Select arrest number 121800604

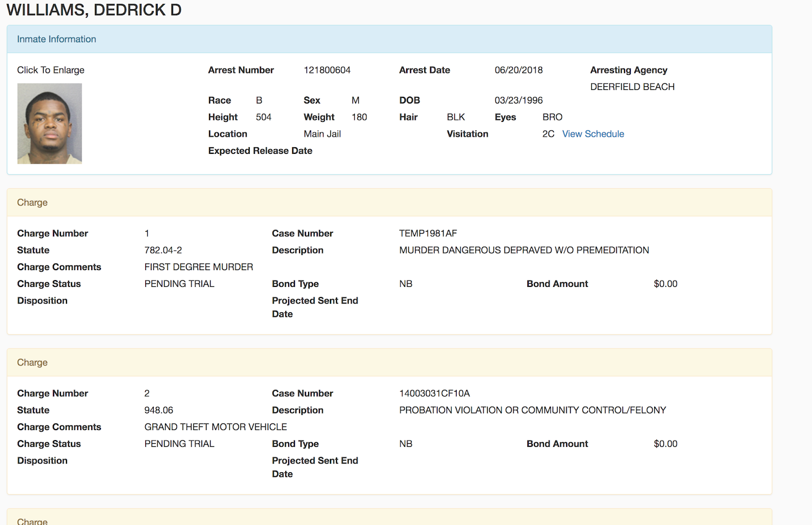point(327,70)
